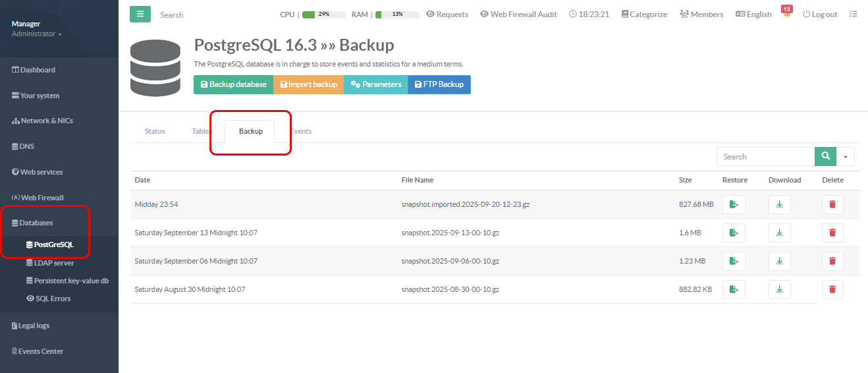Open the English language selector

753,14
